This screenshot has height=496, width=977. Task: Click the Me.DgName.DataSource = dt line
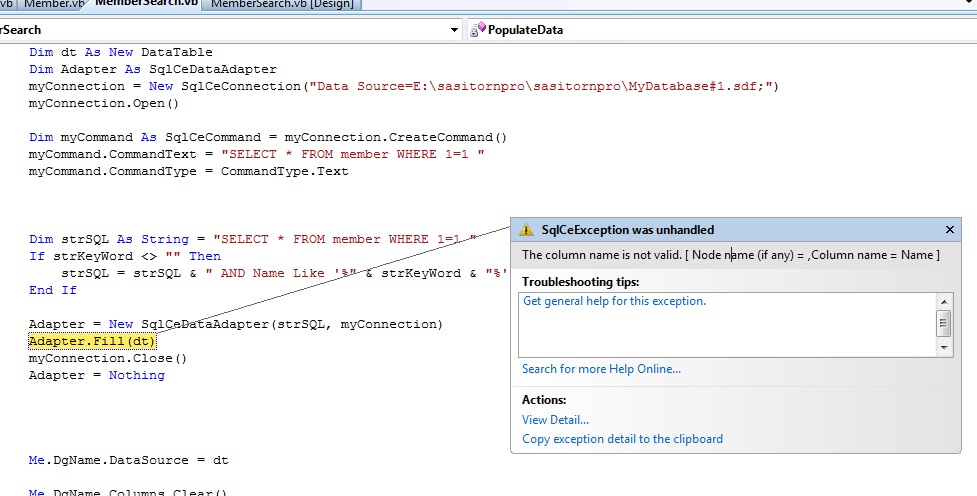(x=128, y=460)
